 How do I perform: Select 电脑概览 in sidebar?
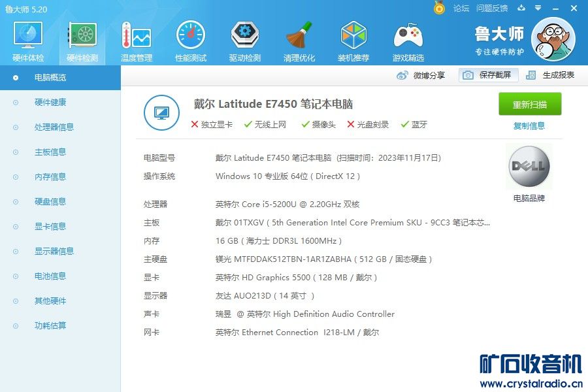point(60,78)
